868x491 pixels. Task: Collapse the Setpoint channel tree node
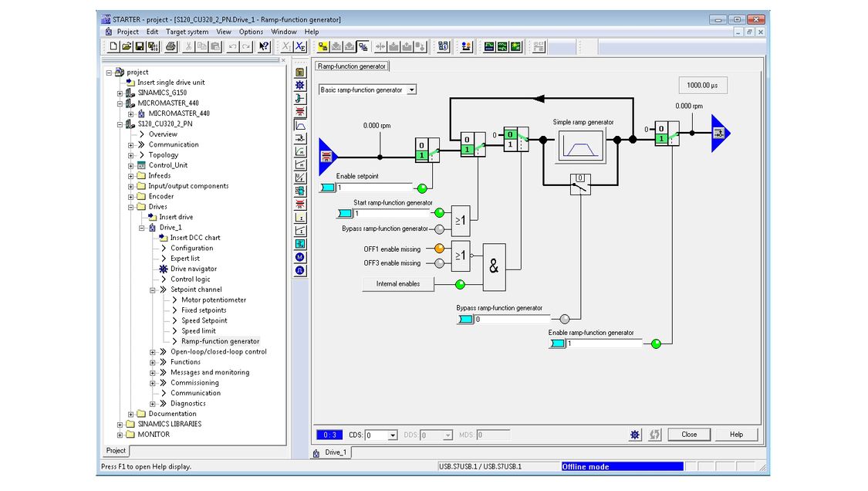[153, 290]
